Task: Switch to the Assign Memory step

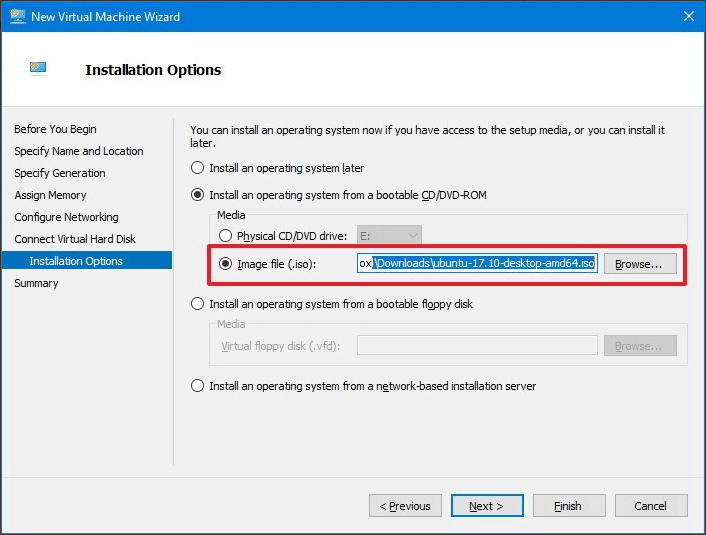Action: tap(50, 195)
